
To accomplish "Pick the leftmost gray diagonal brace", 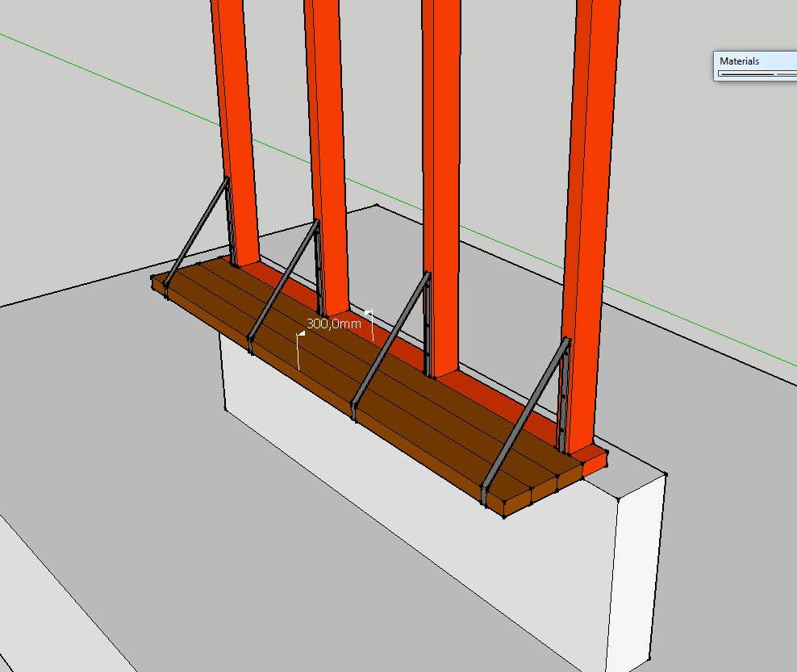I will point(196,228).
